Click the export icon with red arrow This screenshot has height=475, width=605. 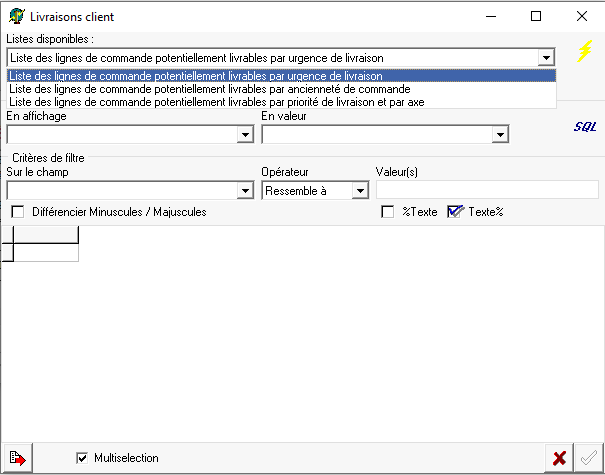tap(17, 458)
